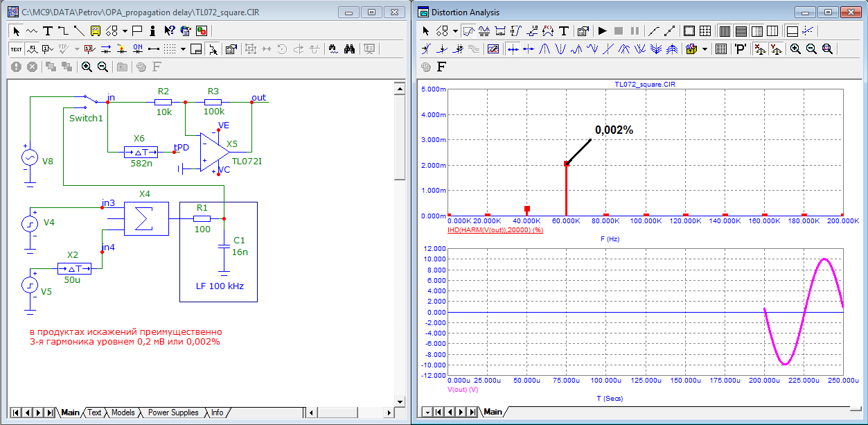Select the Peak cursor function icon
The height and width of the screenshot is (425, 868).
tap(544, 49)
